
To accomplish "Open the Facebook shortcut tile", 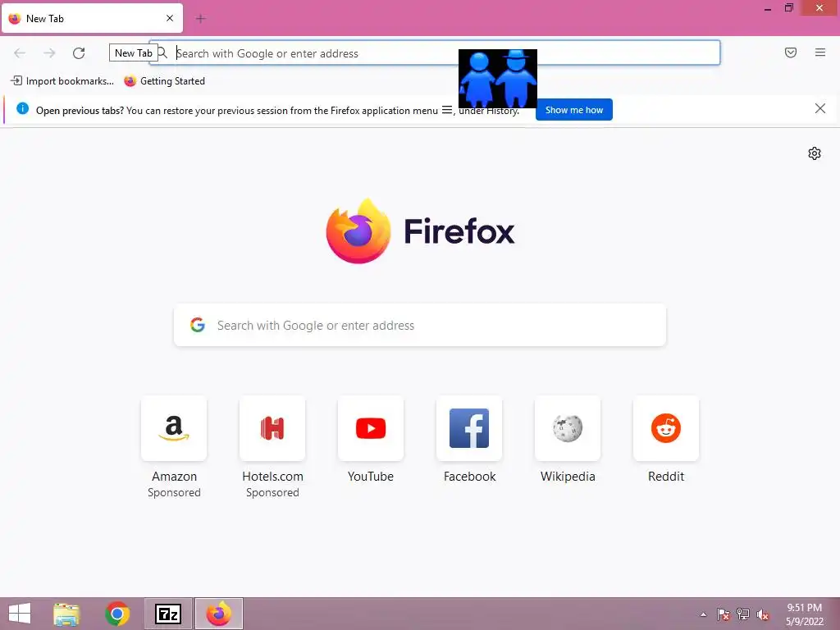I will 469,428.
